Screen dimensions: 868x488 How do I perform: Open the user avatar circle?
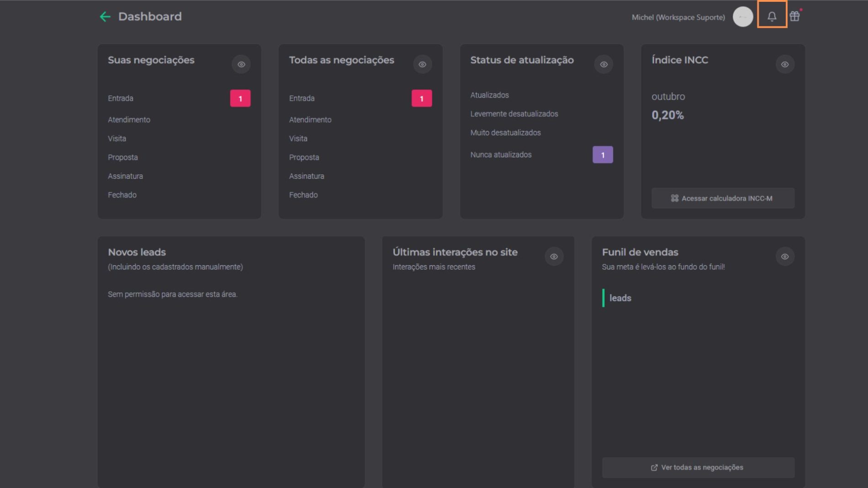pyautogui.click(x=743, y=17)
